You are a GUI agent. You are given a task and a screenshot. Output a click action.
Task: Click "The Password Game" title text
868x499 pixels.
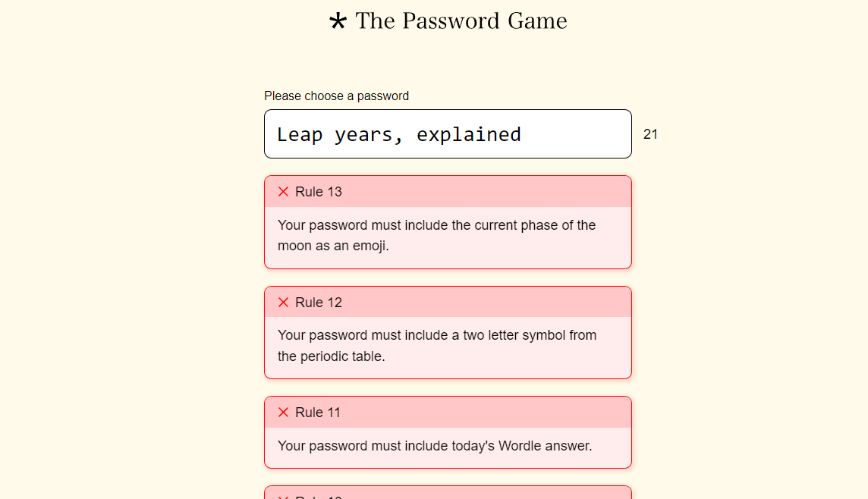pyautogui.click(x=461, y=20)
